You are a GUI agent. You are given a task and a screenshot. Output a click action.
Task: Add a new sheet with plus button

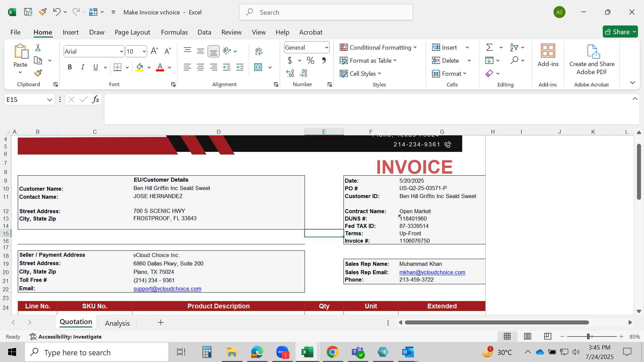coord(161,322)
